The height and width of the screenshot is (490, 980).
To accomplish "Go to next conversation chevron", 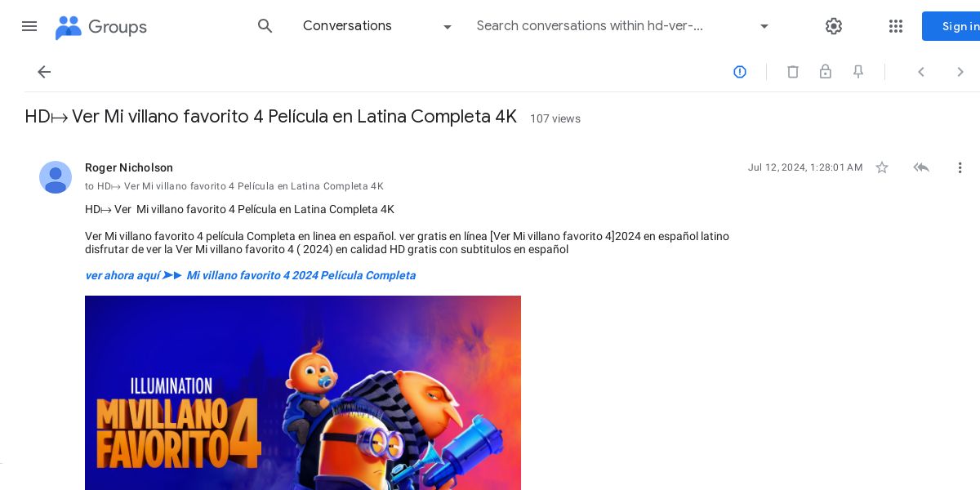I will pyautogui.click(x=960, y=72).
